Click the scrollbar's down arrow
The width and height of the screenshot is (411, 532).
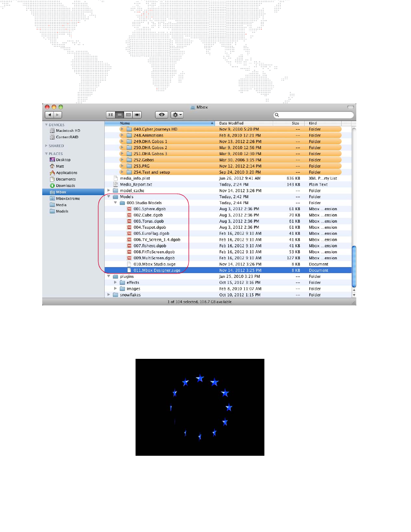[x=354, y=295]
